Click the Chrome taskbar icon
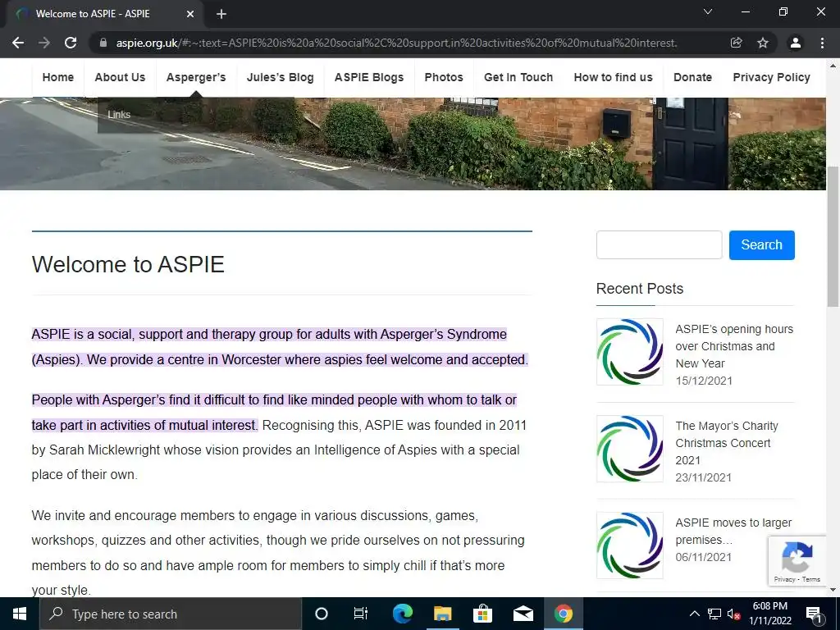Viewport: 840px width, 630px height. (x=563, y=614)
